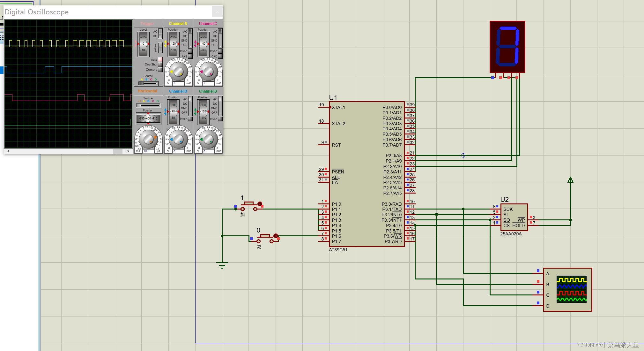Toggle the Cursors button
Viewport: 644px width, 351px height.
point(160,70)
